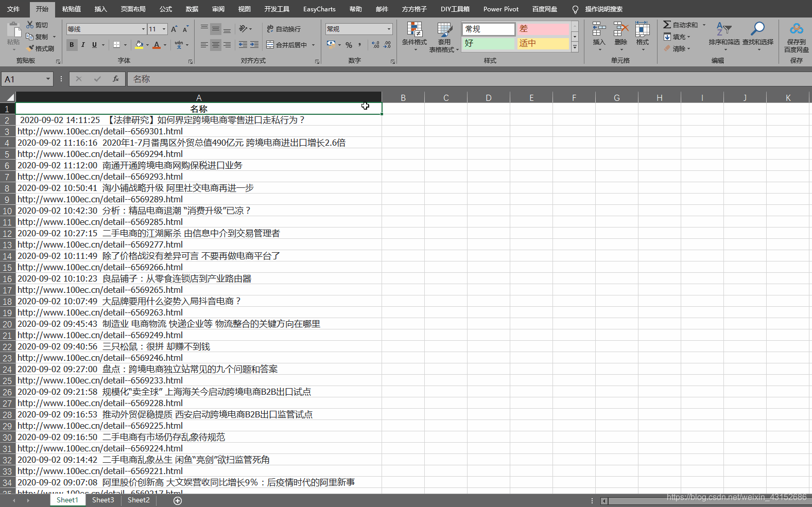
Task: Switch to the EasyCharts tab
Action: 319,9
